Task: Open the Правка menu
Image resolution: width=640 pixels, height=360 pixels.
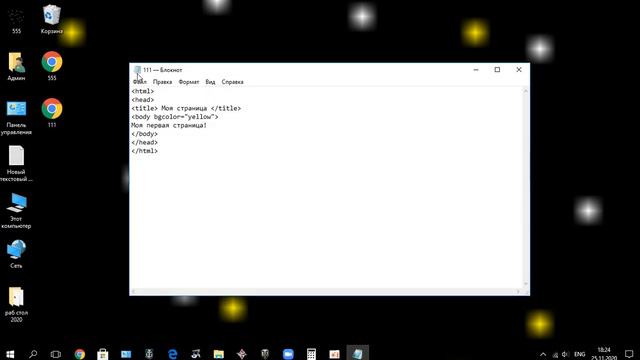Action: coord(162,82)
